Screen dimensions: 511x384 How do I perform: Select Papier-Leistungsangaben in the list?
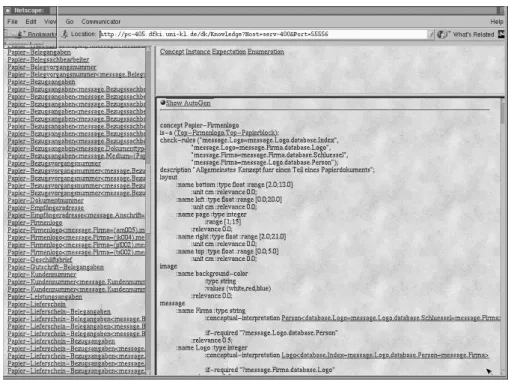pos(45,297)
